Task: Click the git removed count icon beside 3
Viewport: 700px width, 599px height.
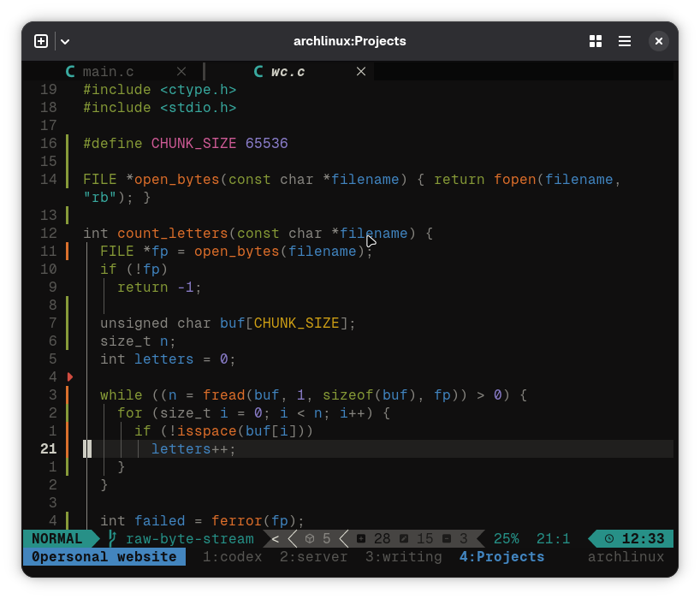Action: (x=447, y=539)
